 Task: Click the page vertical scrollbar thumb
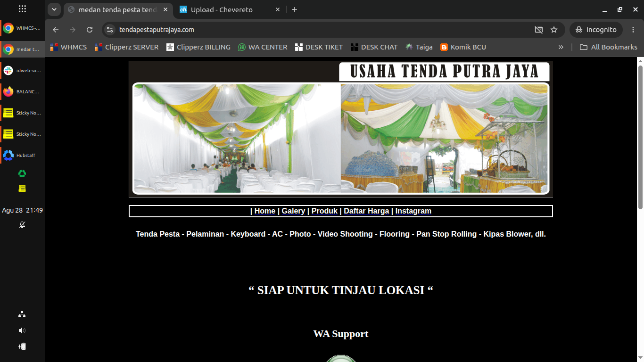pyautogui.click(x=640, y=137)
